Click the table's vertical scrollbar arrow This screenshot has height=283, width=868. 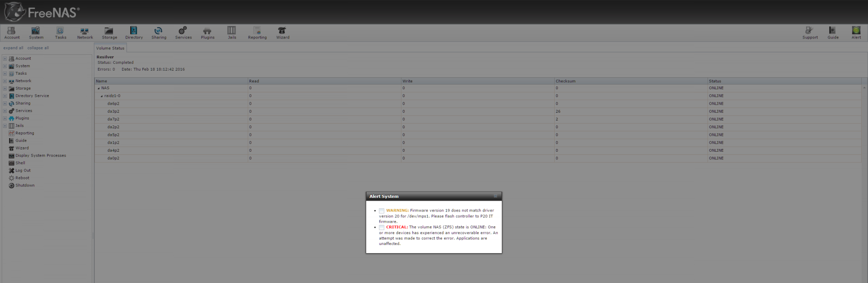point(864,88)
